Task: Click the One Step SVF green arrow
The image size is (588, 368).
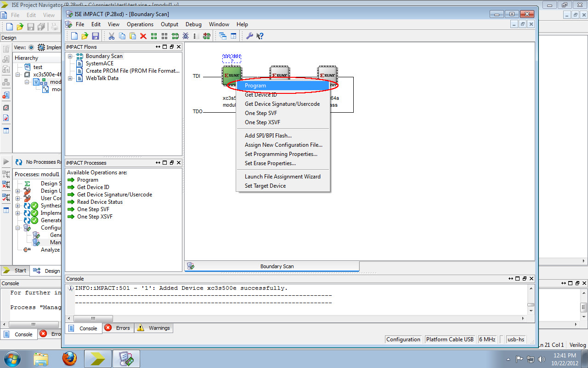Action: (70, 209)
